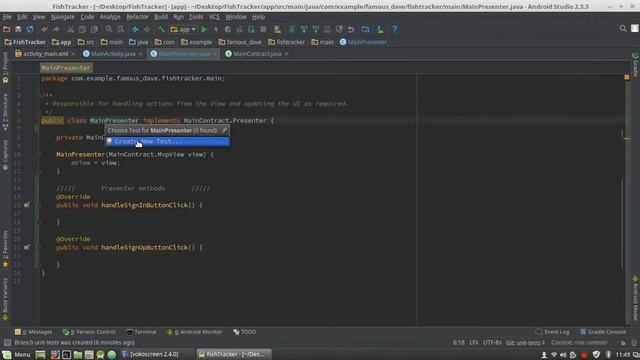Click the Replace toolbar icon
This screenshot has width=640, height=360.
[120, 29]
